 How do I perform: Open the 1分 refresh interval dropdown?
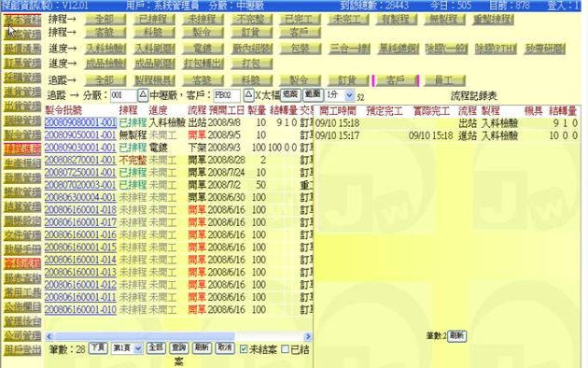coord(340,95)
